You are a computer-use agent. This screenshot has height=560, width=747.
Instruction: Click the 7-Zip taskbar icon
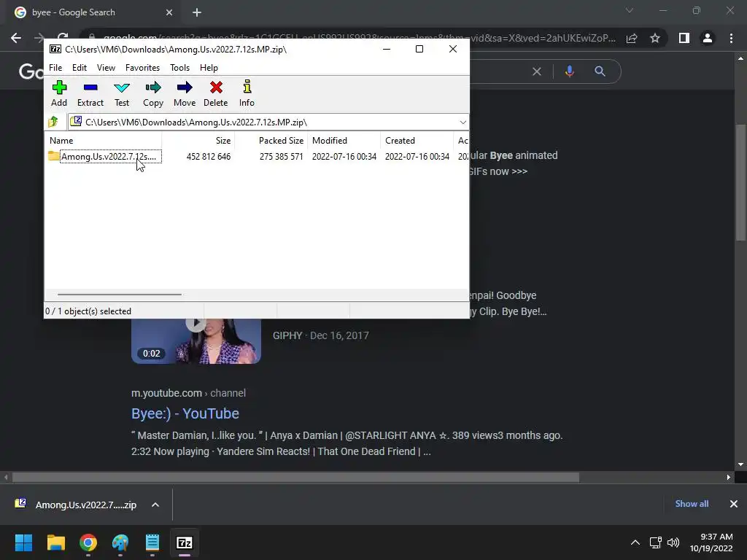185,542
